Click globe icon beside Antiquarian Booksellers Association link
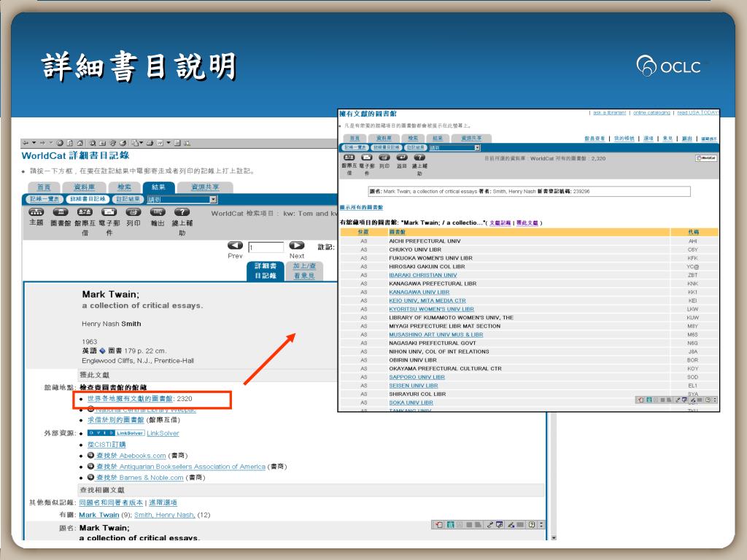747x560 pixels. tap(91, 466)
